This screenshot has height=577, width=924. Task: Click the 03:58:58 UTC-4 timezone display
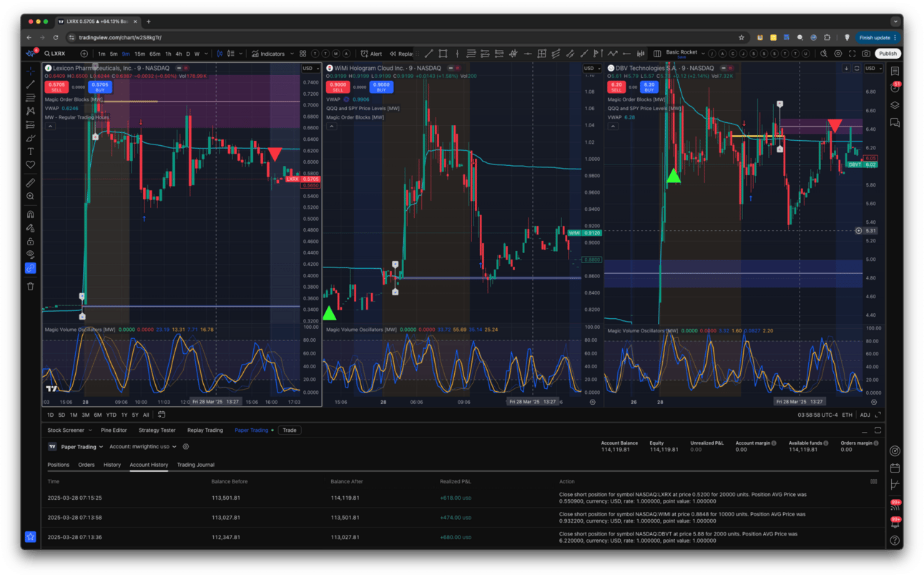pos(817,415)
